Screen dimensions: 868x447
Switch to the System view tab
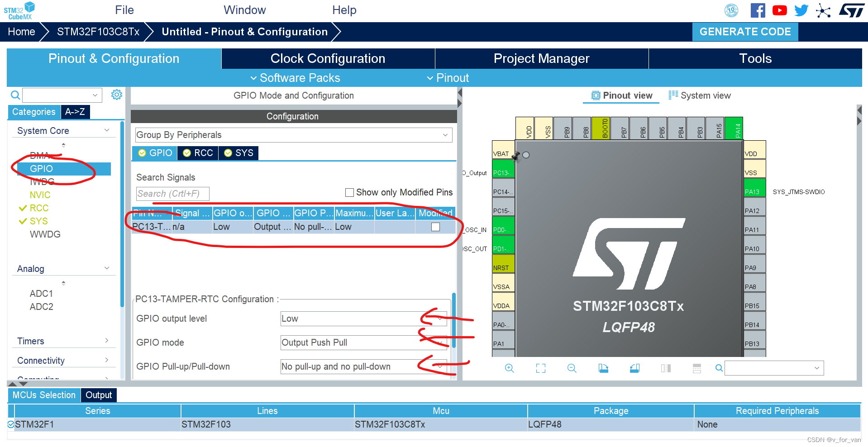pyautogui.click(x=700, y=95)
